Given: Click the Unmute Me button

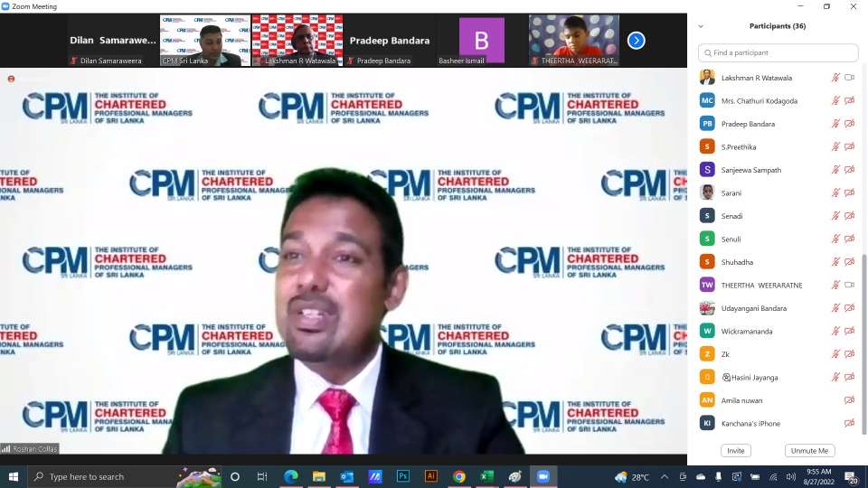Looking at the screenshot, I should [x=809, y=450].
